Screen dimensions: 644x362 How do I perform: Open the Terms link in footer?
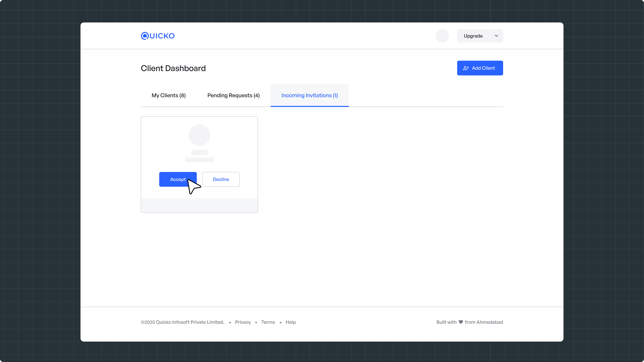pyautogui.click(x=268, y=322)
